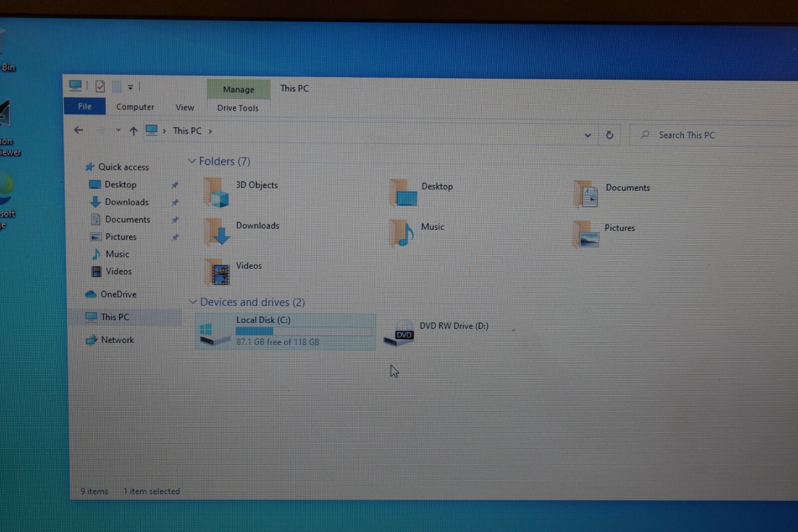Unpin Desktop using its pin icon
Image resolution: width=798 pixels, height=532 pixels.
coord(175,185)
